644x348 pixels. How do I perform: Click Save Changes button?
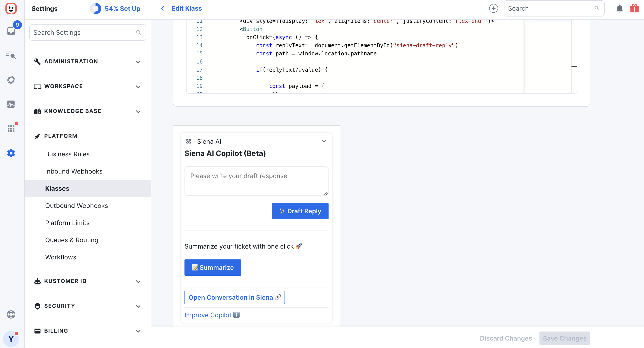point(565,338)
